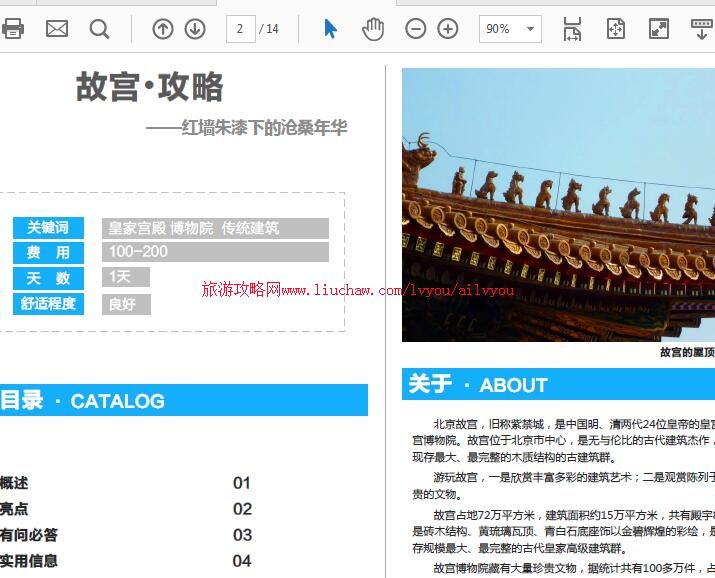Enter full screen mode
Image resolution: width=715 pixels, height=578 pixels.
click(659, 29)
